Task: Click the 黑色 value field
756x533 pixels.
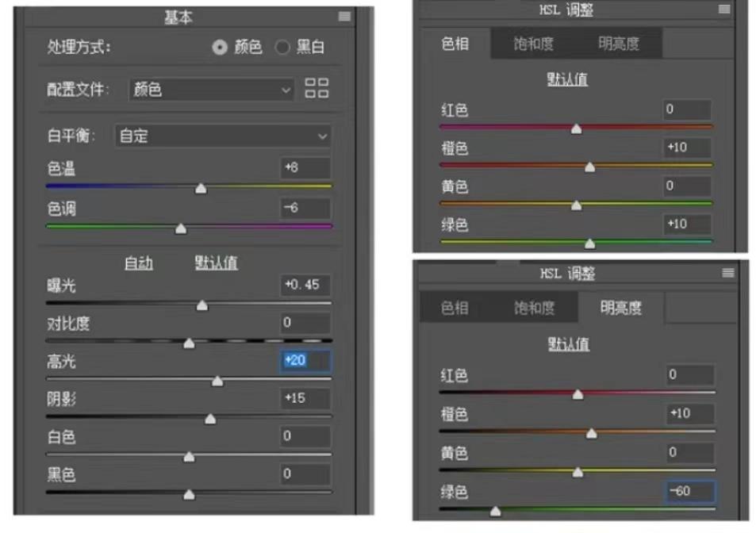Action: click(x=305, y=474)
